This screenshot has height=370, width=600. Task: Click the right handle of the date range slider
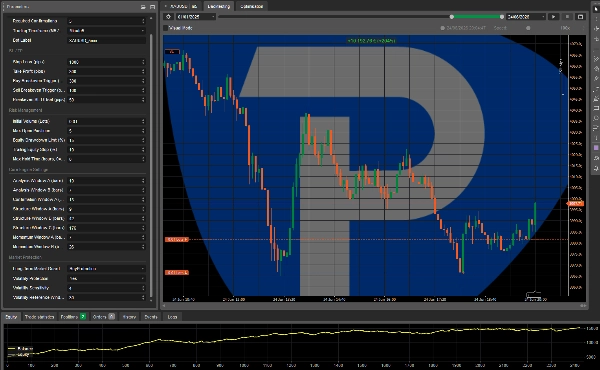pos(502,17)
